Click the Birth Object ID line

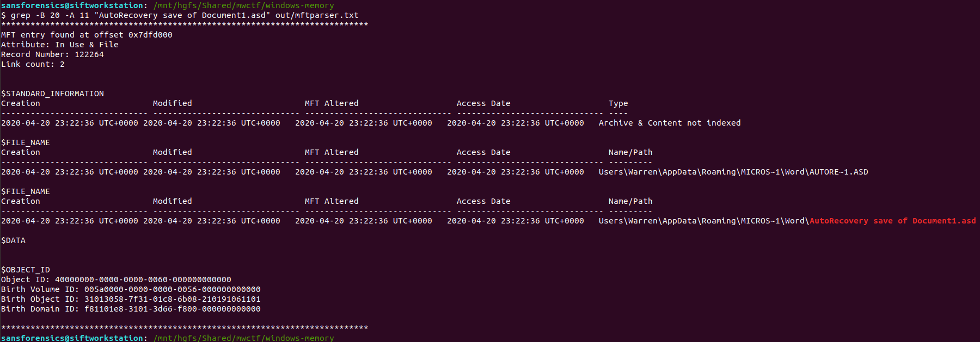click(131, 299)
